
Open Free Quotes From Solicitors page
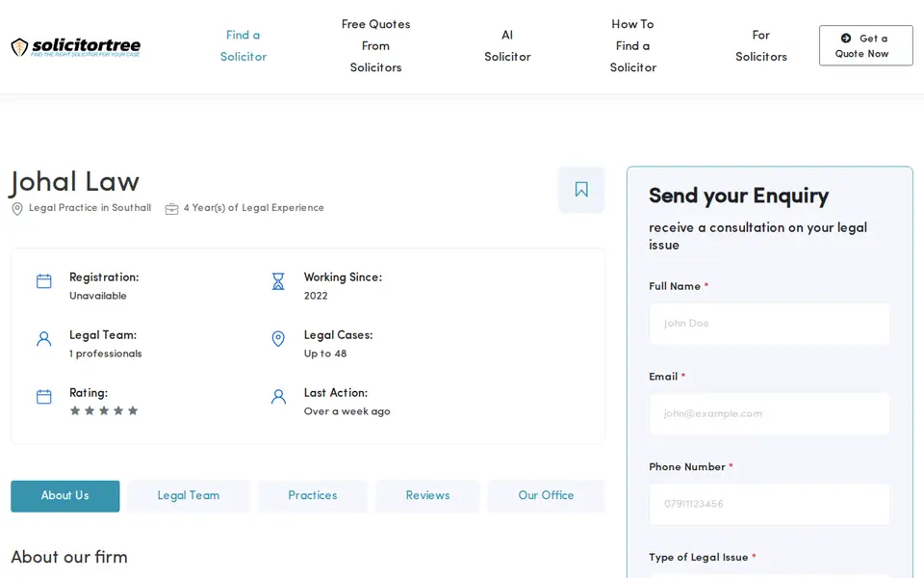pos(376,46)
